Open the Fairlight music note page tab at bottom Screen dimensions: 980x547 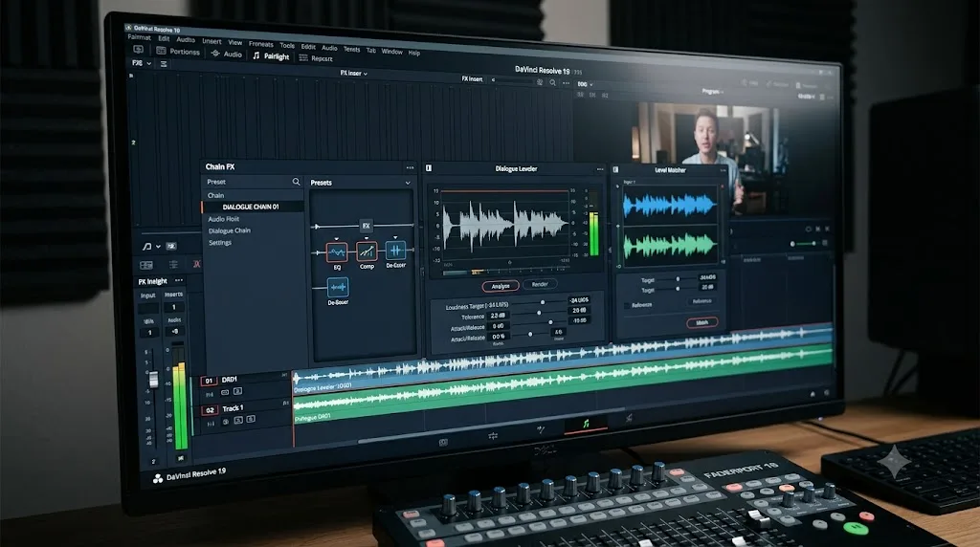coord(586,424)
